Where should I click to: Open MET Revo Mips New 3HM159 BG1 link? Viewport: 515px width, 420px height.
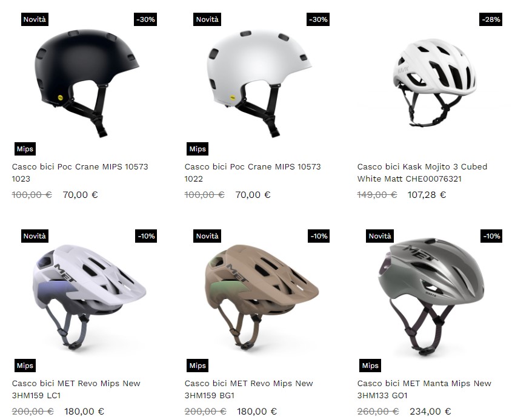(248, 389)
